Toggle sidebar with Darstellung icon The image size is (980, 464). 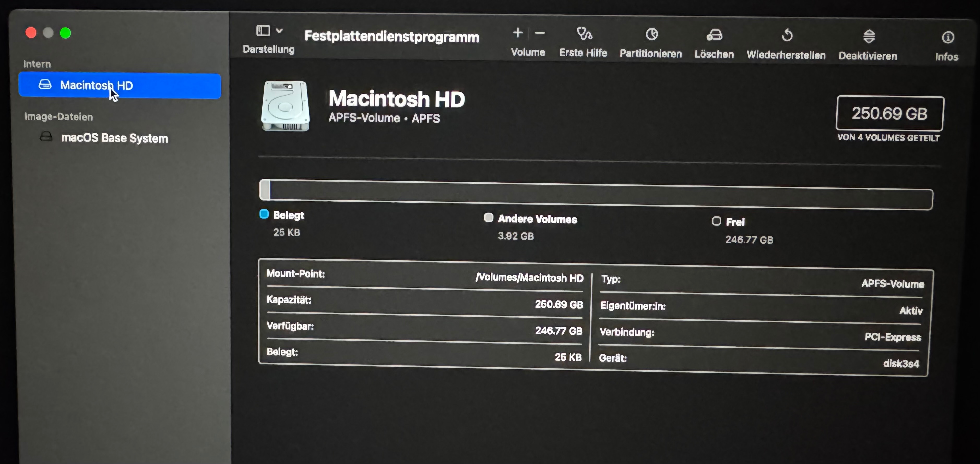coord(263,31)
